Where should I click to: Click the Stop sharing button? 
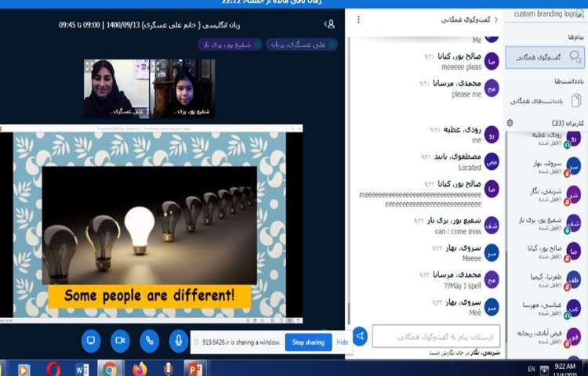click(308, 342)
